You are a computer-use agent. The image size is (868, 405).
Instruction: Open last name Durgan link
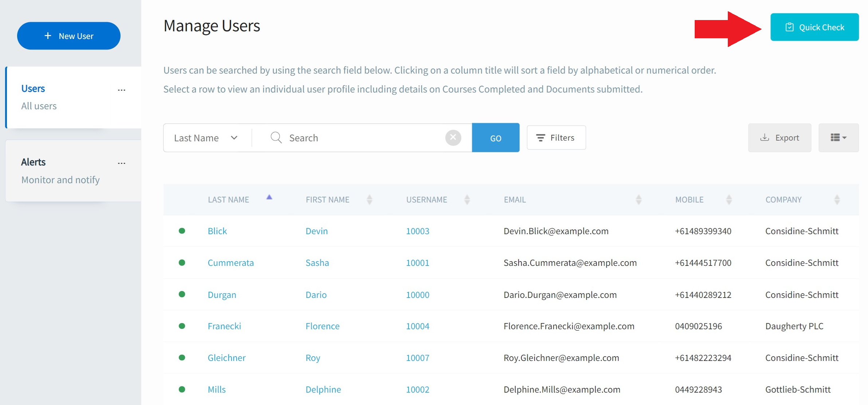coord(222,295)
